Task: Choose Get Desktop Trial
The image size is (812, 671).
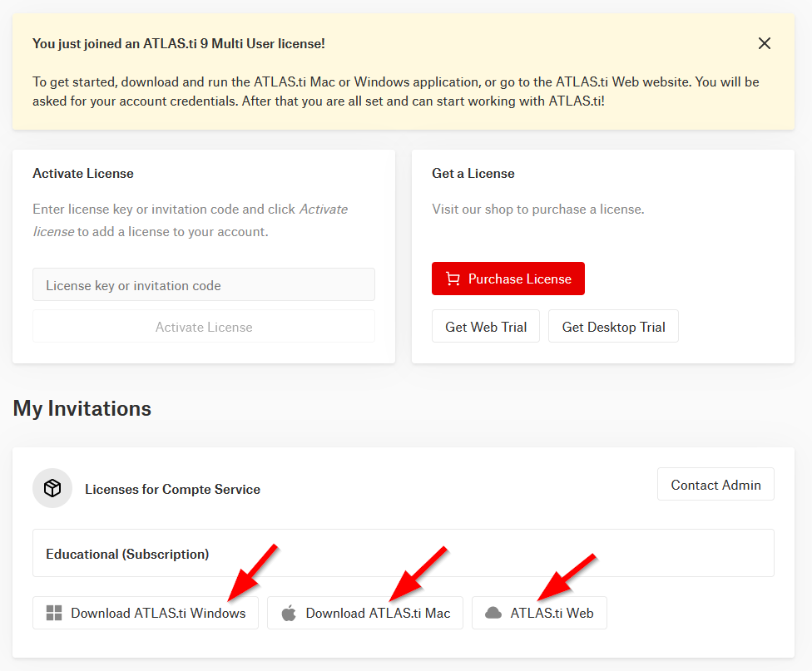Action: pyautogui.click(x=613, y=327)
